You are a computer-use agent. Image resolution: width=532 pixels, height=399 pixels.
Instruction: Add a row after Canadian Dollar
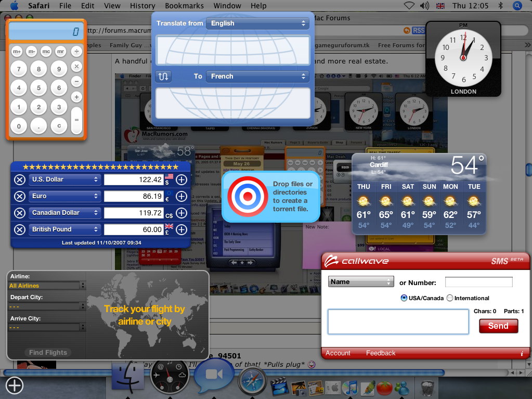181,213
